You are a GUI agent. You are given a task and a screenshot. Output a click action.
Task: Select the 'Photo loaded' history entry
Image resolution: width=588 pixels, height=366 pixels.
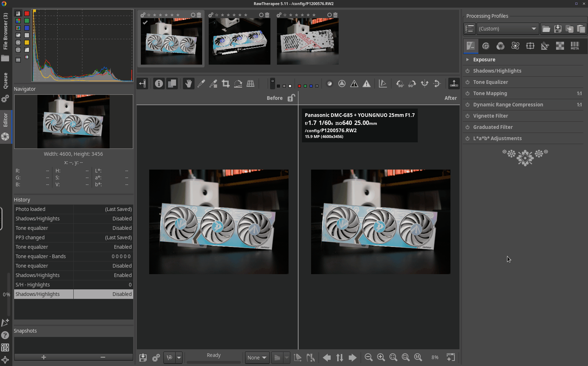pyautogui.click(x=74, y=209)
